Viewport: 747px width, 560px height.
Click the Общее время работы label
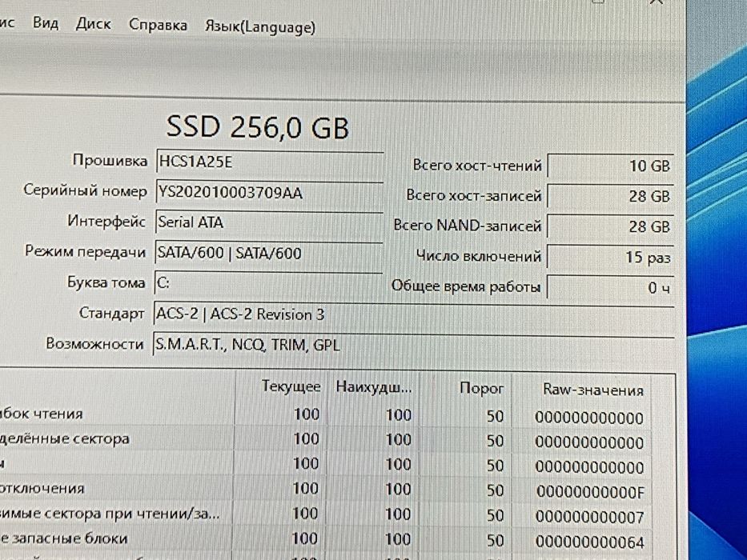point(466,286)
